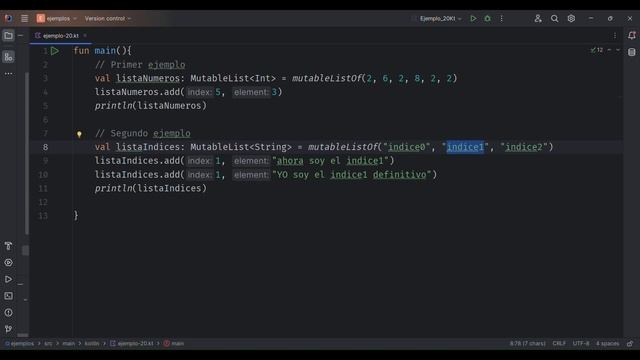Change 4 spaces indent setting
Viewport: 640px width, 360px height.
coord(607,344)
